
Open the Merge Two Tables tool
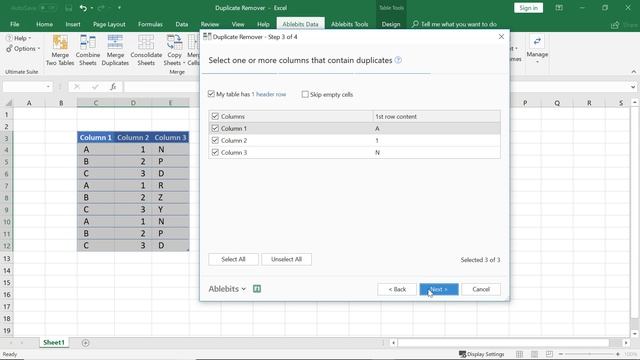click(x=60, y=50)
